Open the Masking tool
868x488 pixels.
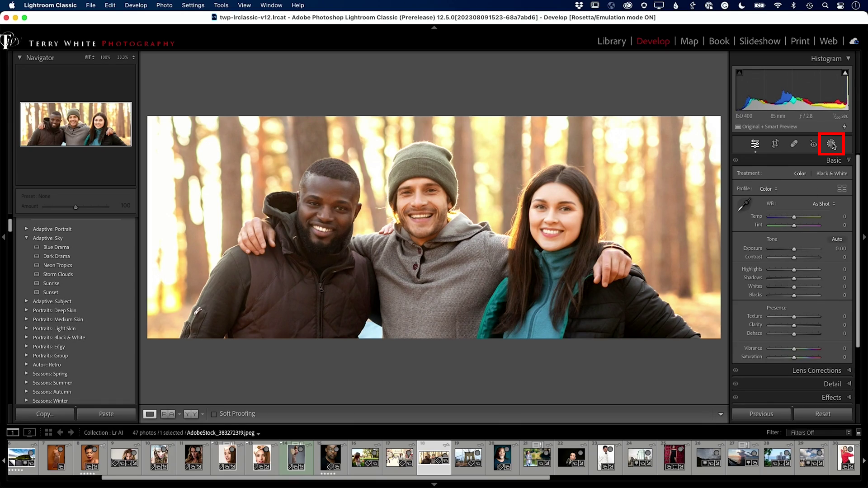[x=832, y=144]
